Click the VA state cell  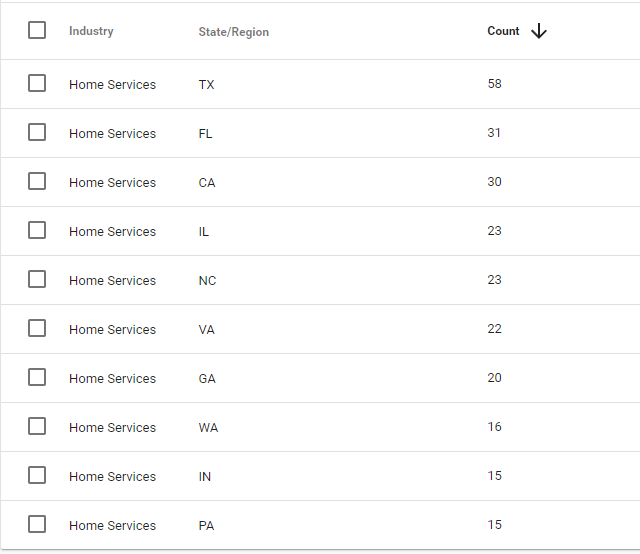[207, 329]
